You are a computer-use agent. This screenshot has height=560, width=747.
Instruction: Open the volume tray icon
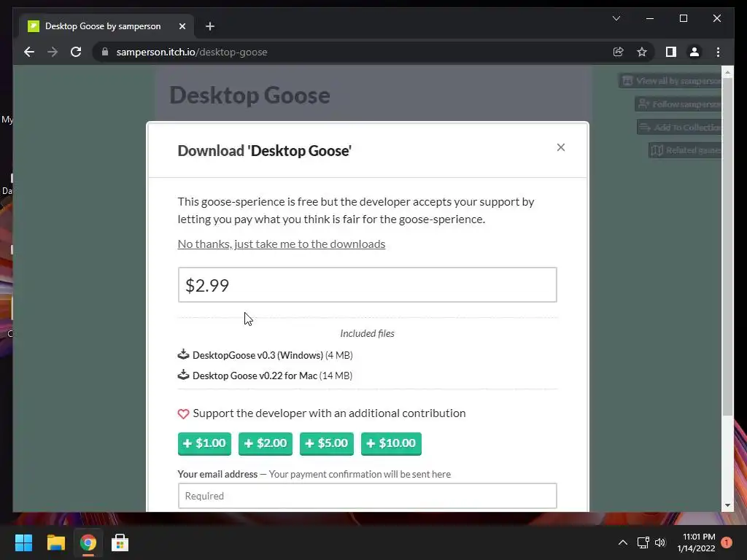[x=659, y=542]
